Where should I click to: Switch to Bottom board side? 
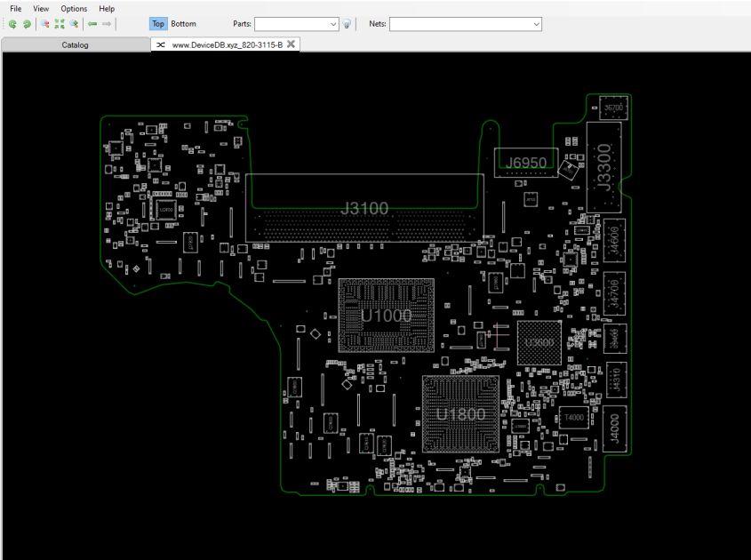[x=183, y=24]
